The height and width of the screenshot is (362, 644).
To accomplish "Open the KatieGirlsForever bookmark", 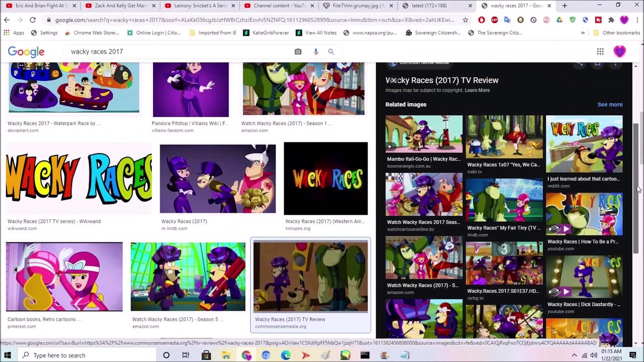I will [x=266, y=33].
